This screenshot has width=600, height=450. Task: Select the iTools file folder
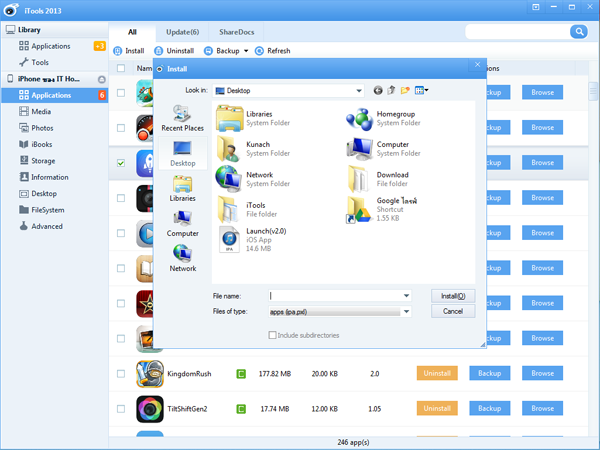247,209
